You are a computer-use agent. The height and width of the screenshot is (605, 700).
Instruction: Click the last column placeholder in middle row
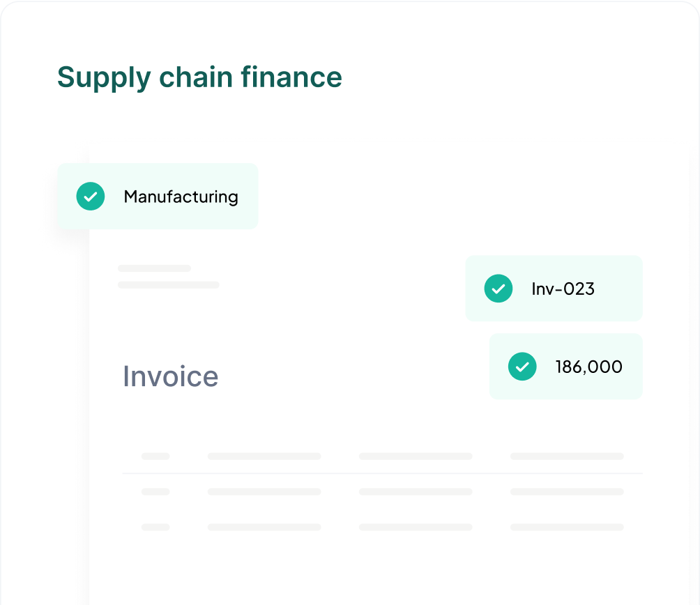click(x=567, y=492)
